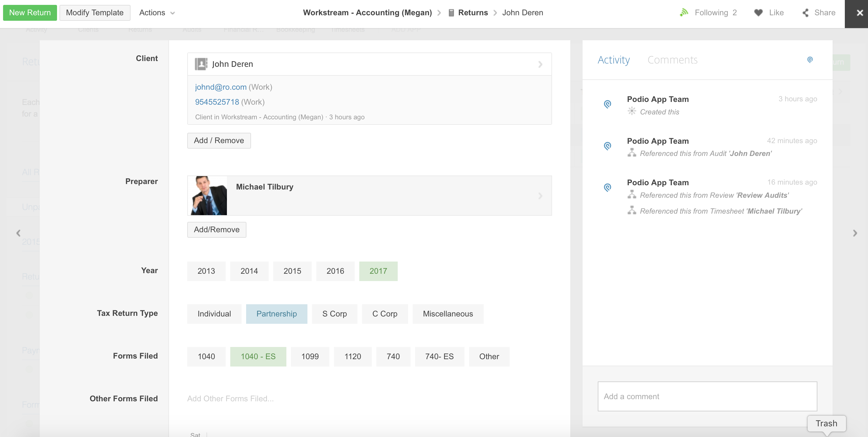Go to previous item with left arrow
Viewport: 868px width, 437px height.
19,233
